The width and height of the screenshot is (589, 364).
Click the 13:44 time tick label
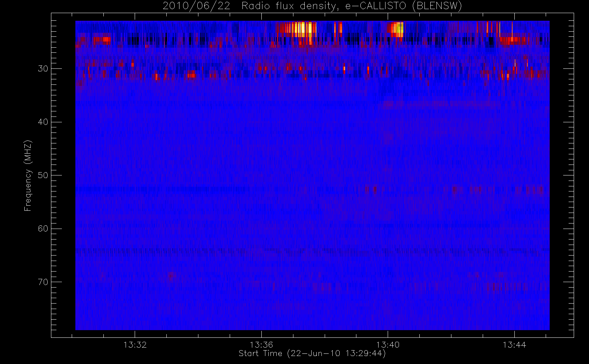(514, 345)
